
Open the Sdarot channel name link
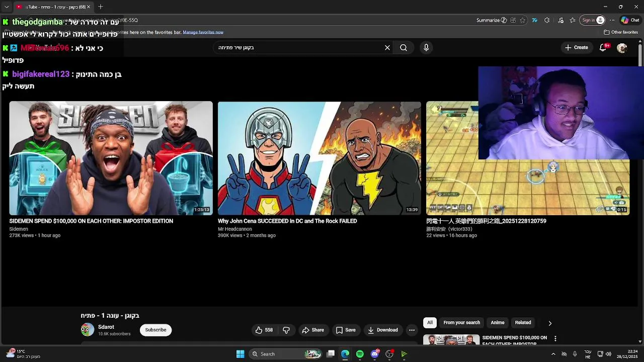click(x=106, y=327)
